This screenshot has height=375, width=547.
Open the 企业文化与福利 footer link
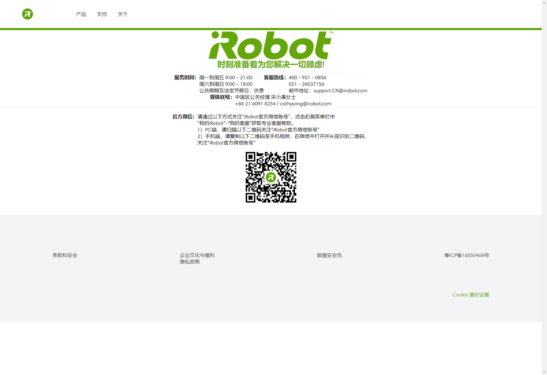pyautogui.click(x=197, y=255)
